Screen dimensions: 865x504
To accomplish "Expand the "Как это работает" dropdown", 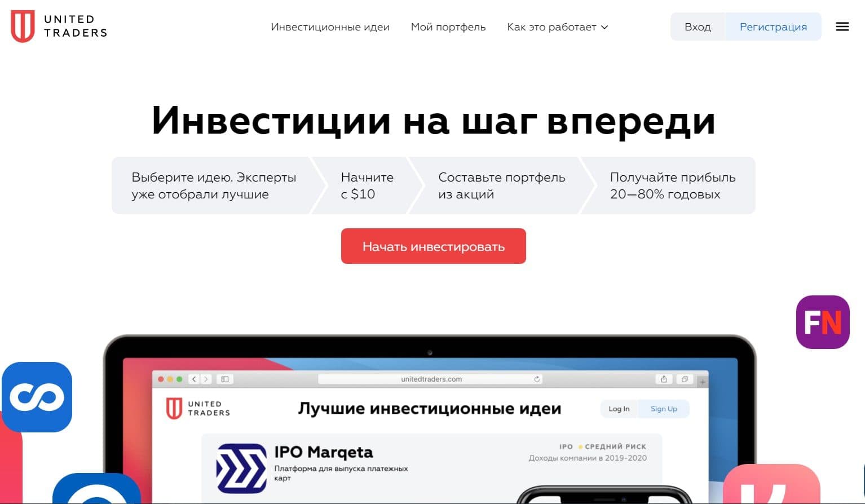I will (x=557, y=27).
